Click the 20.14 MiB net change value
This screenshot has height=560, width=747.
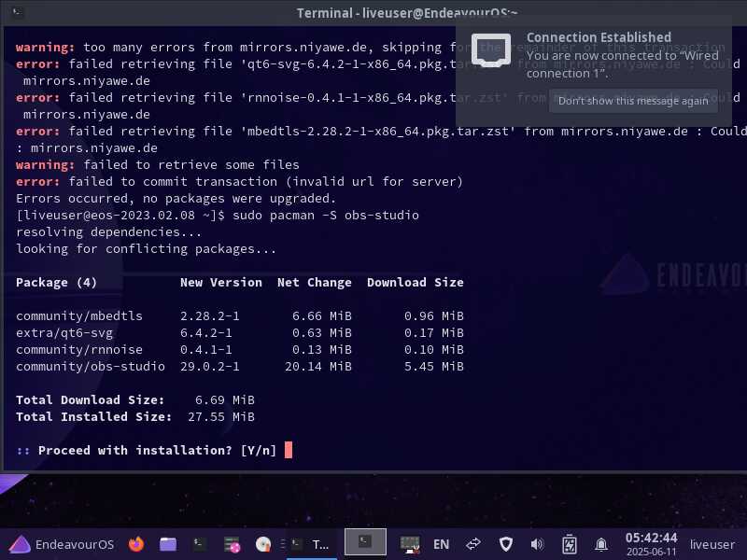point(317,366)
